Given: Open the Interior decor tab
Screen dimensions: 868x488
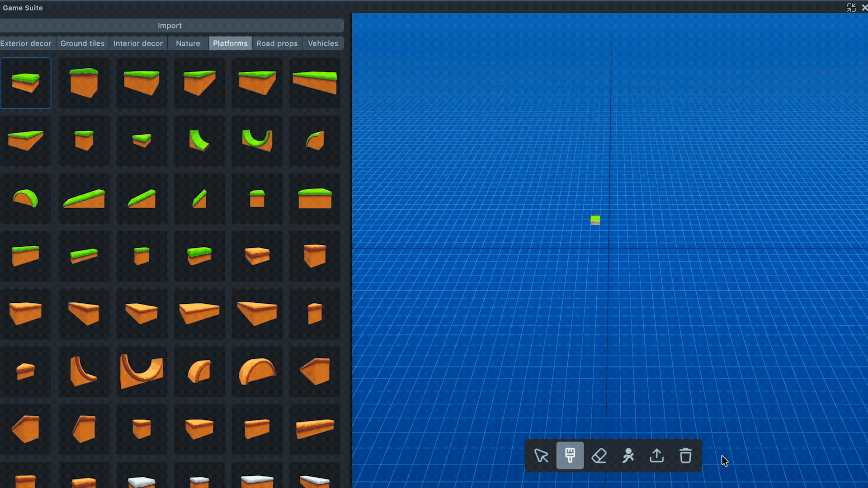Looking at the screenshot, I should point(138,43).
